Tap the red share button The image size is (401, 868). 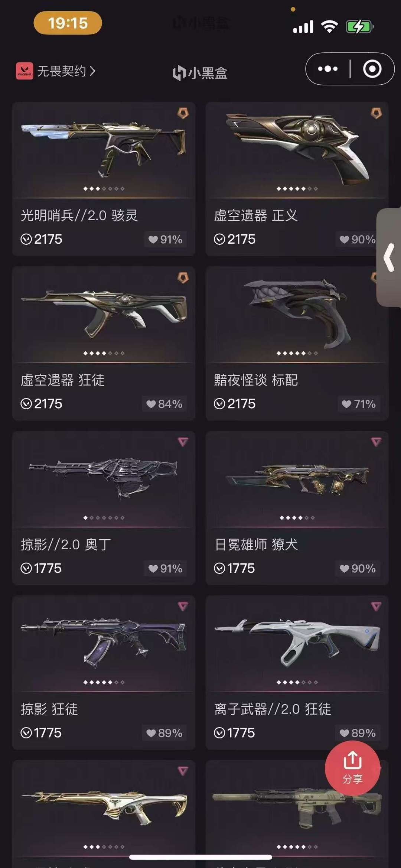click(352, 768)
